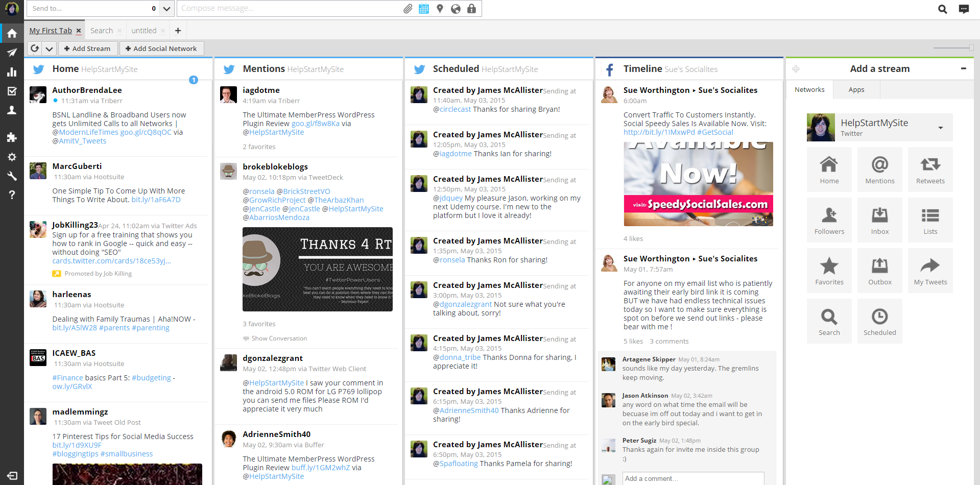Image resolution: width=980 pixels, height=485 pixels.
Task: Click the targeting globe icon in composer
Action: pos(456,9)
